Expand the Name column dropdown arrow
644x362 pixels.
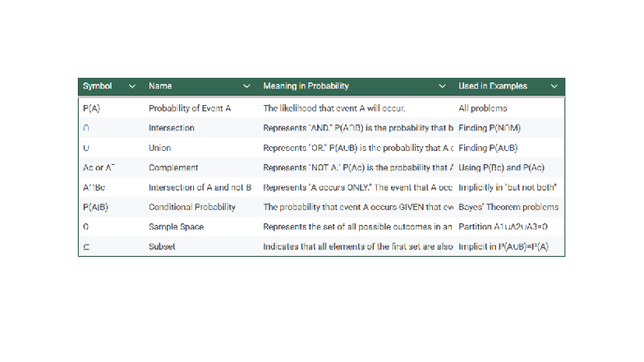point(246,86)
